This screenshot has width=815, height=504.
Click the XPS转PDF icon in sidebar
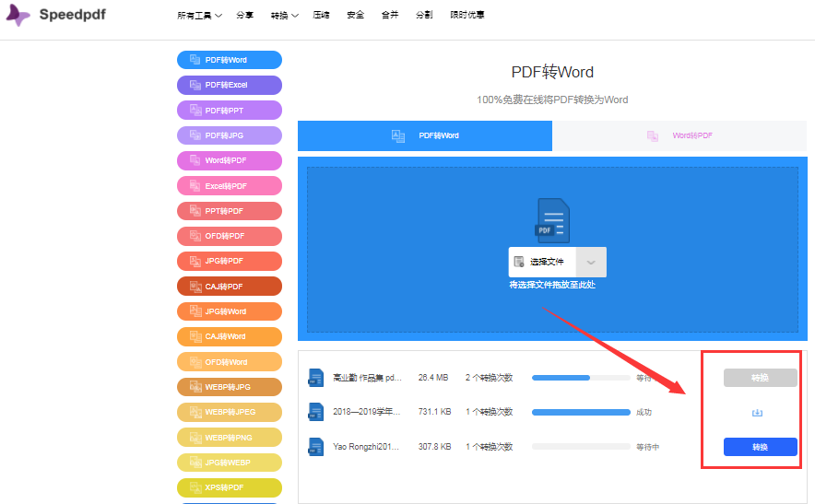[x=195, y=487]
